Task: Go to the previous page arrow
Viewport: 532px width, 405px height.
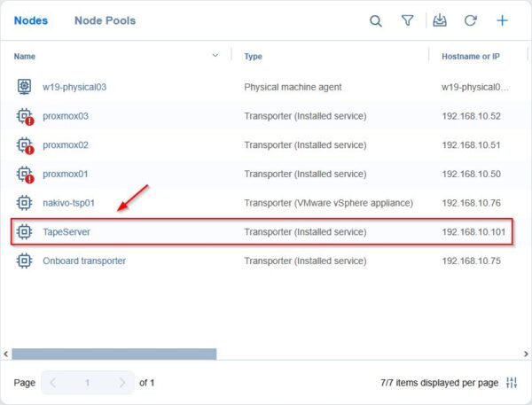Action: click(52, 383)
